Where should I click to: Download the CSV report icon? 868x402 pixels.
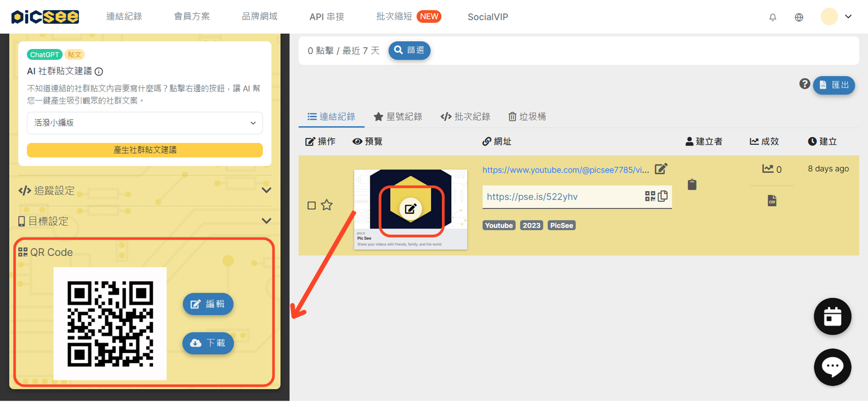pyautogui.click(x=772, y=201)
